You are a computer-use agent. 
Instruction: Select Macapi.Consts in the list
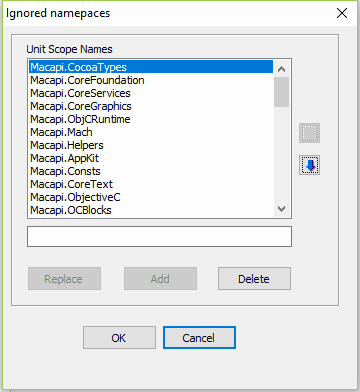[x=151, y=171]
